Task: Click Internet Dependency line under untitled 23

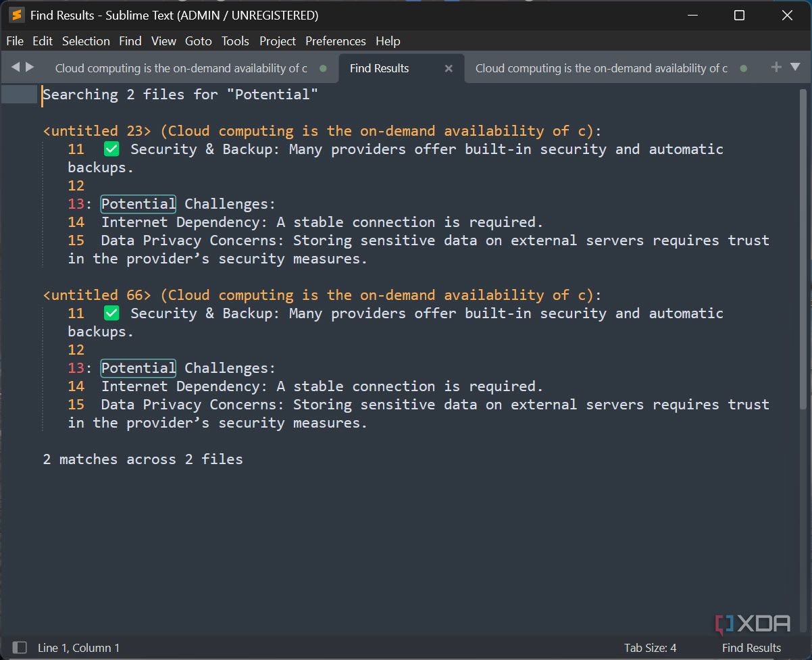Action: (x=322, y=222)
